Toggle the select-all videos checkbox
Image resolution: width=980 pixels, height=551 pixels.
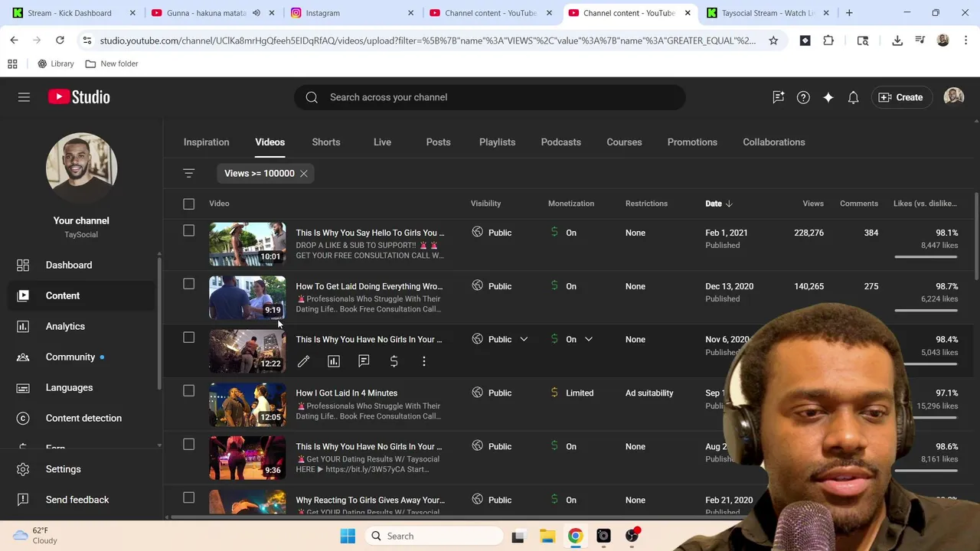(188, 204)
